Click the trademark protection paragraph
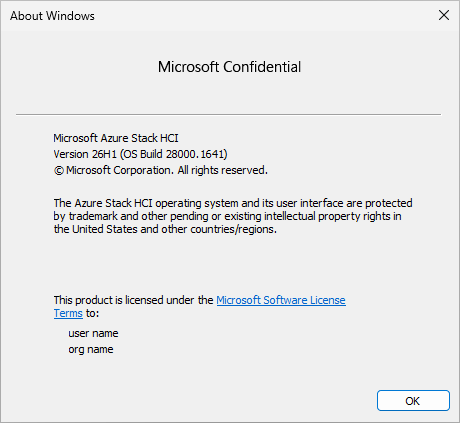This screenshot has height=423, width=460. click(x=233, y=216)
